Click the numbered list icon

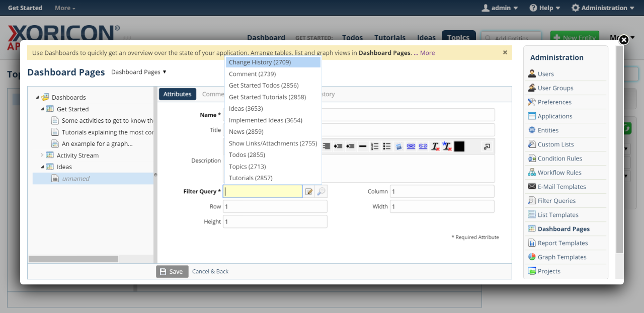[375, 146]
